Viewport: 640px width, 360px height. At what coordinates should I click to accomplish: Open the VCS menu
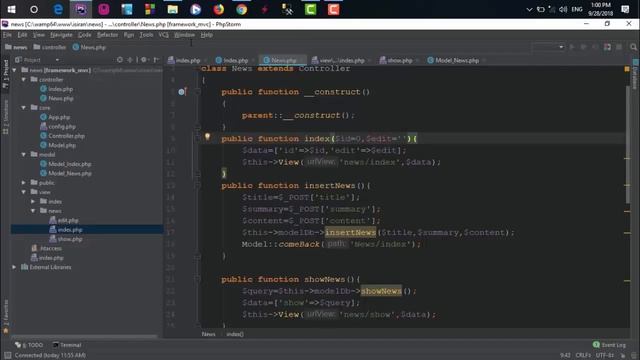pyautogui.click(x=163, y=35)
